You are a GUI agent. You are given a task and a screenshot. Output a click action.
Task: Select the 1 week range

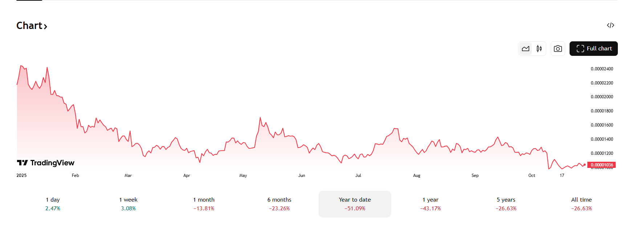coord(128,204)
